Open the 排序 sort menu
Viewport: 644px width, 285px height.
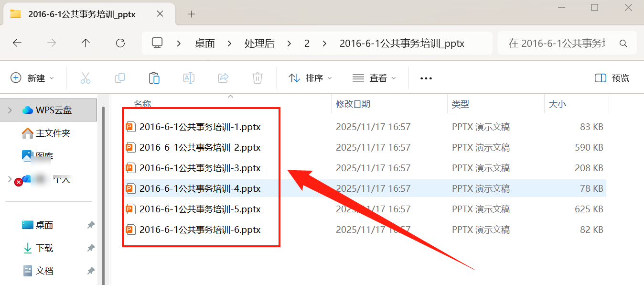tap(310, 77)
